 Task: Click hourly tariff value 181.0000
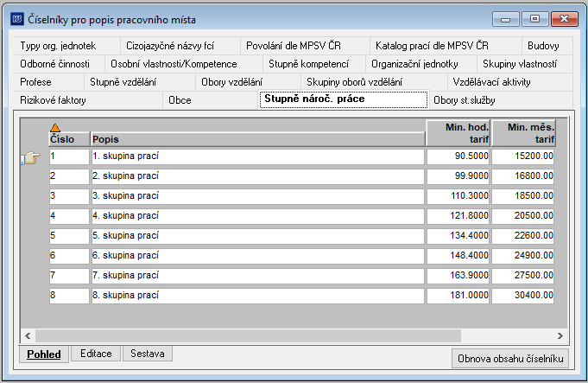point(458,296)
